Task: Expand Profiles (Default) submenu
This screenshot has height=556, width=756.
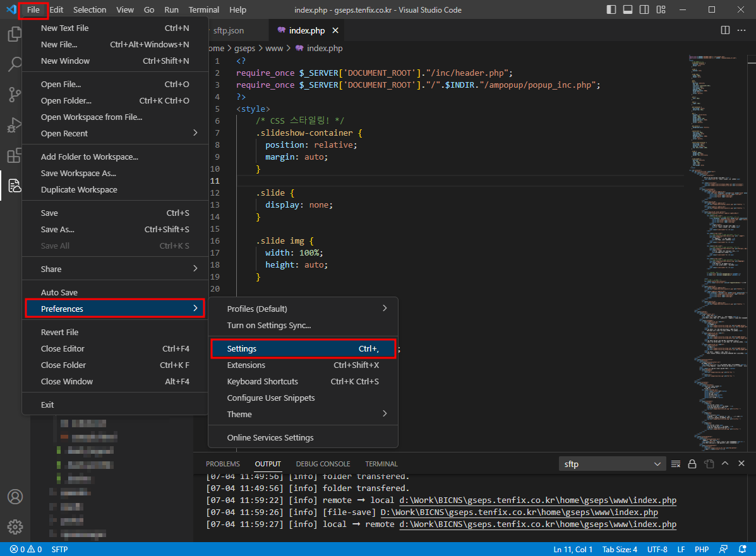Action: pos(303,309)
